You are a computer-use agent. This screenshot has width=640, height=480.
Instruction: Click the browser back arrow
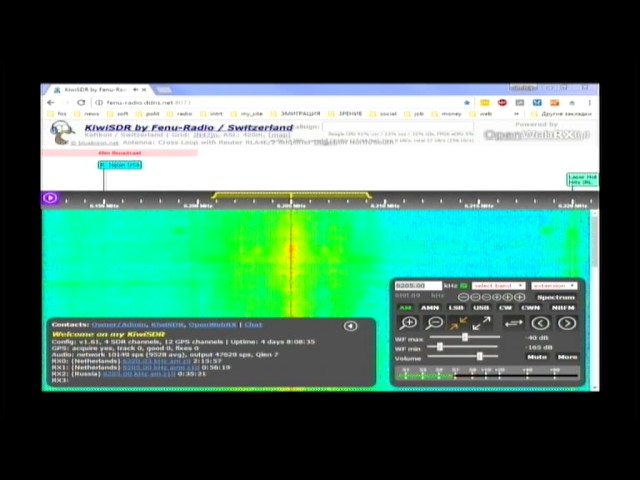click(51, 102)
